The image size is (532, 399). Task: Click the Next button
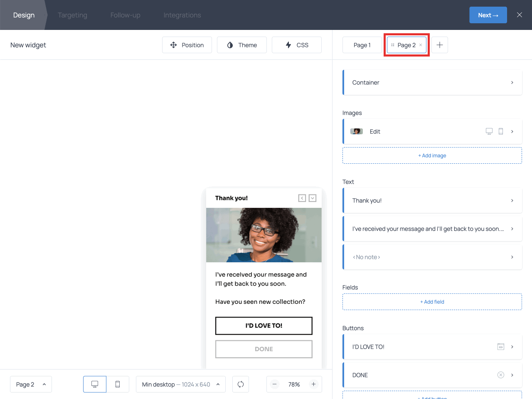tap(488, 15)
